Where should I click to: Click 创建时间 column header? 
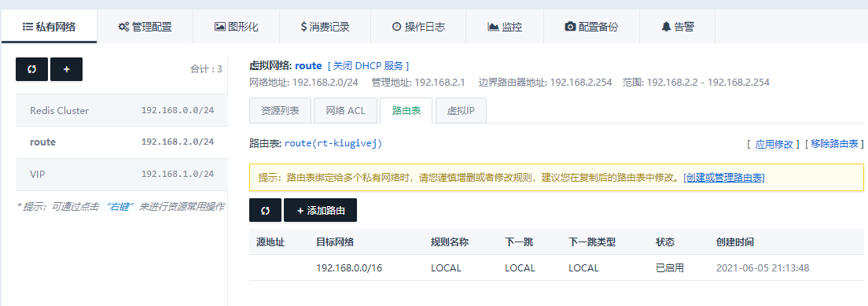[734, 242]
